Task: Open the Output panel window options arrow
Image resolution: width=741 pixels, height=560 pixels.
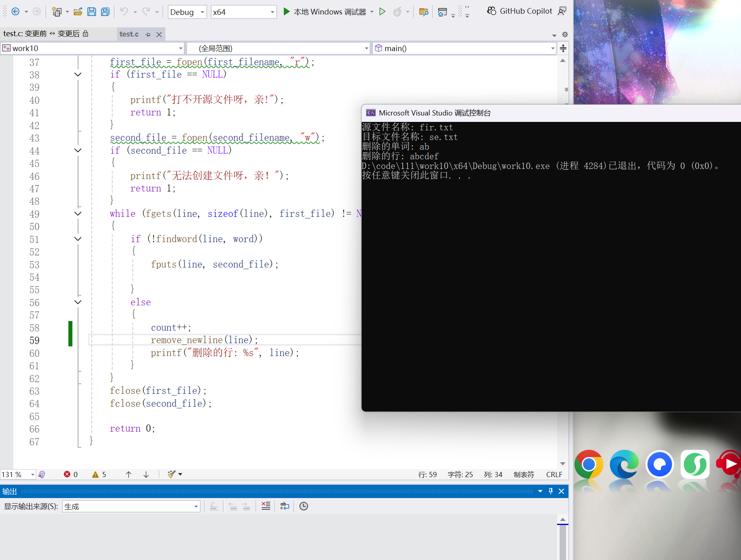Action: [540, 491]
